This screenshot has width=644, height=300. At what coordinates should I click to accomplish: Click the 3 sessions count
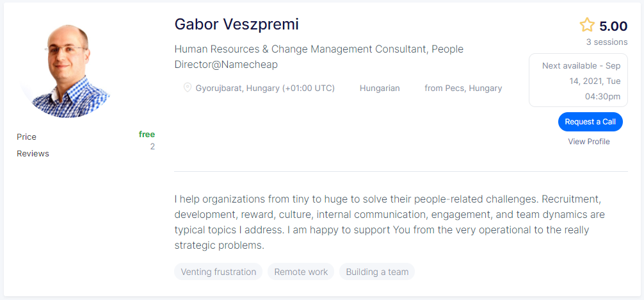(607, 42)
